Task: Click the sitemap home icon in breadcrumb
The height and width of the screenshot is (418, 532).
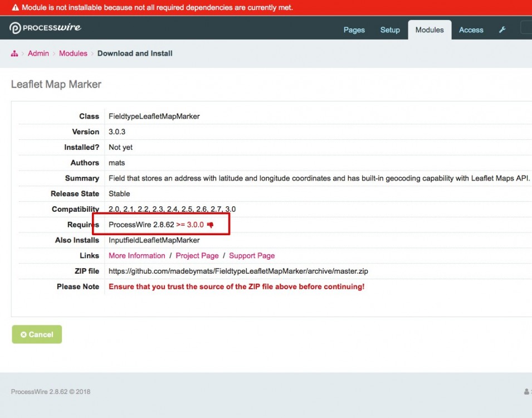Action: (x=14, y=54)
